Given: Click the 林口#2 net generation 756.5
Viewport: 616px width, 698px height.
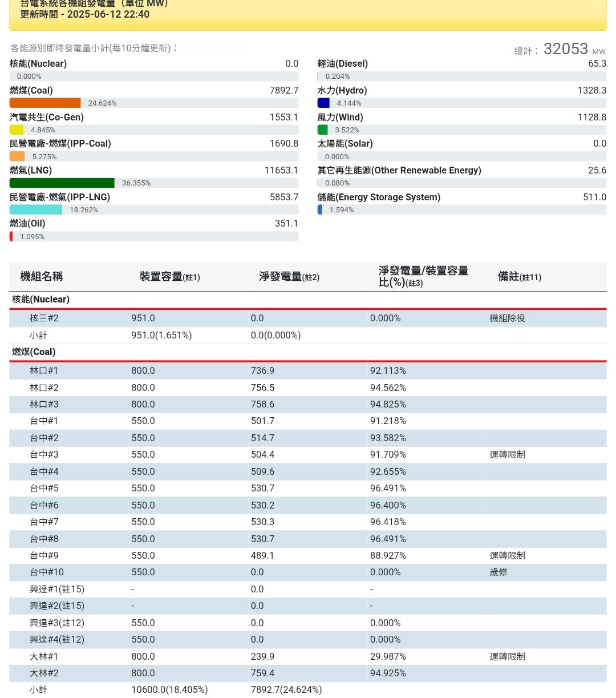Looking at the screenshot, I should (x=262, y=388).
